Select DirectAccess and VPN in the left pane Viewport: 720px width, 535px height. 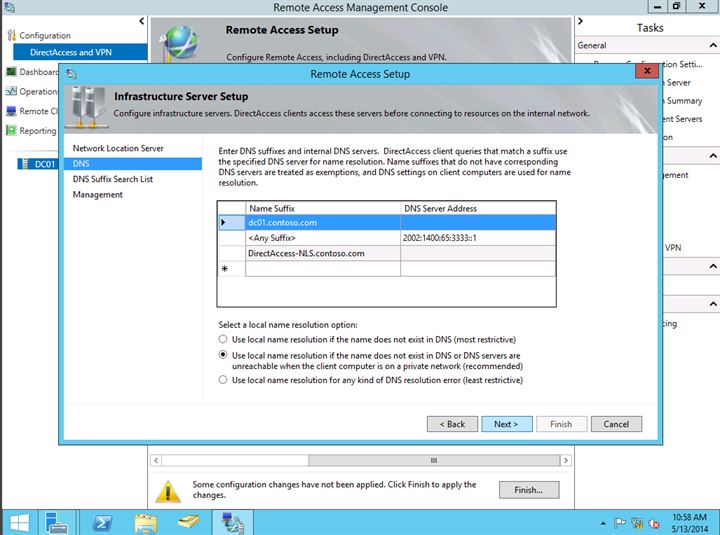pyautogui.click(x=80, y=52)
